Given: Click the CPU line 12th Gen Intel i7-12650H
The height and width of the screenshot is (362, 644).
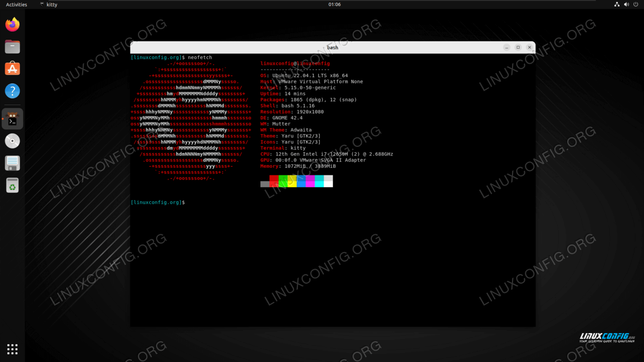Looking at the screenshot, I should 327,154.
